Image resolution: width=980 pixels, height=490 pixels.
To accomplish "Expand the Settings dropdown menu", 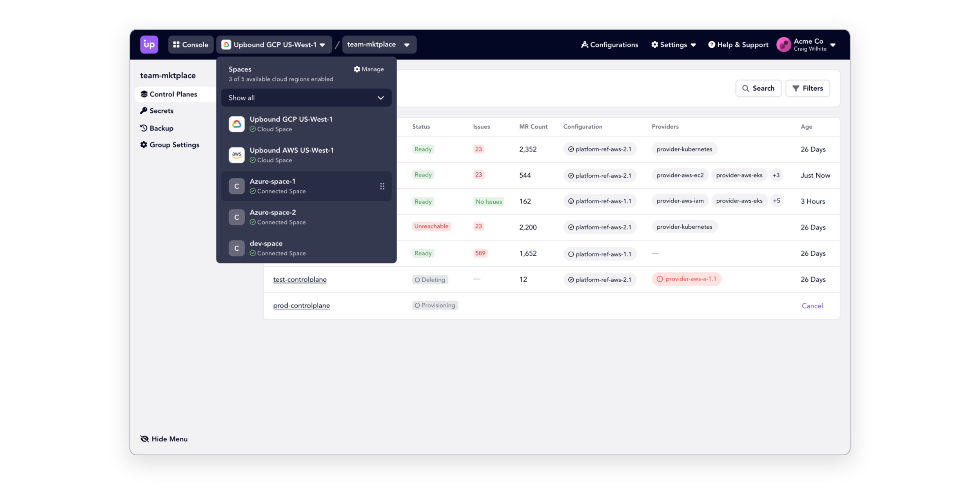I will tap(673, 45).
